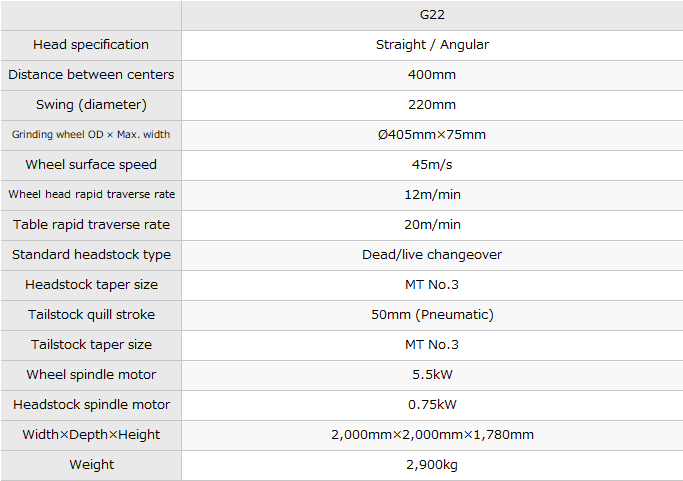Select the Tailstock taper size label
The image size is (683, 481).
pos(91,345)
